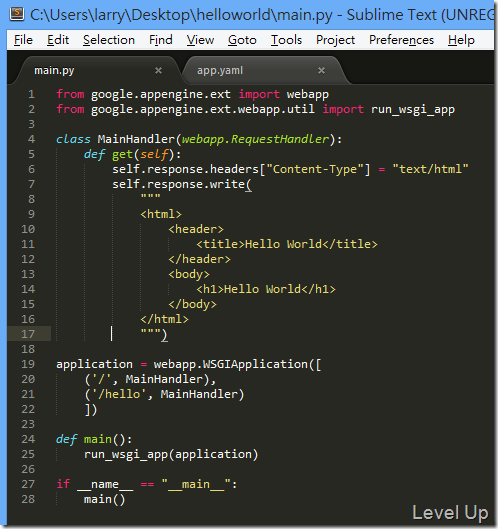Click '__name__' on line 27
Screen dimensions: 498x529
(x=105, y=485)
